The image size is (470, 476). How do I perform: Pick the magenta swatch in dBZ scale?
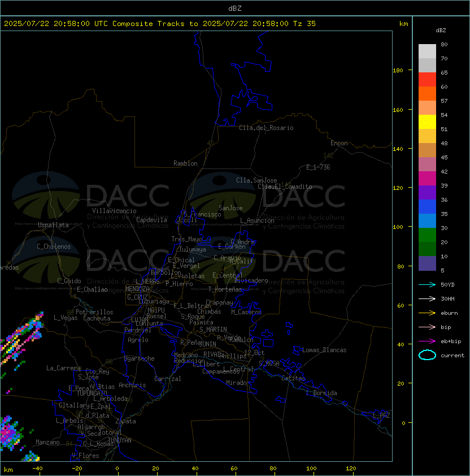pyautogui.click(x=427, y=178)
